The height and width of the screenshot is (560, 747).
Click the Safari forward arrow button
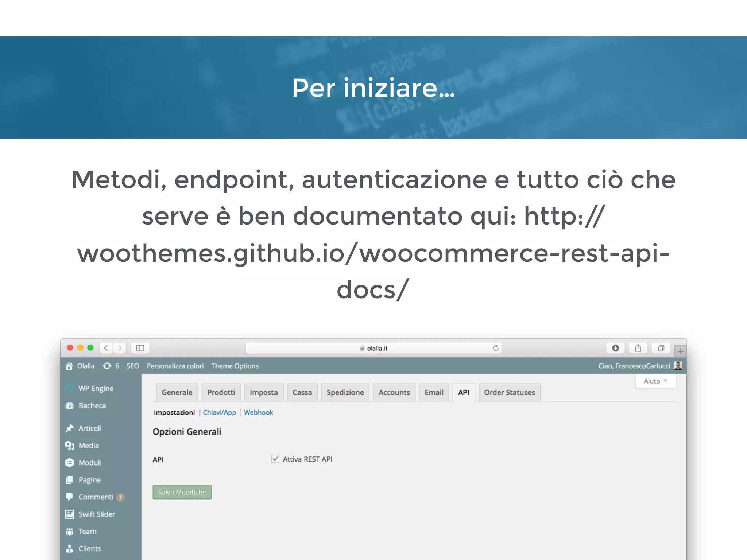[x=120, y=348]
